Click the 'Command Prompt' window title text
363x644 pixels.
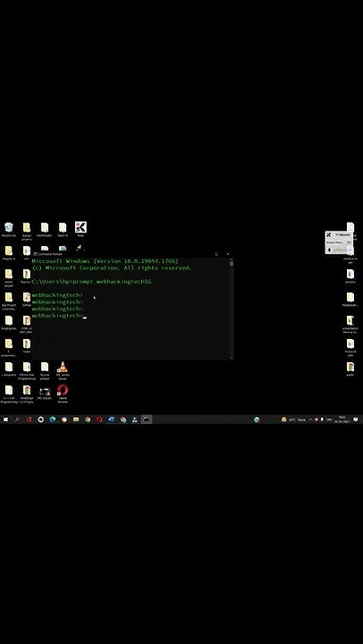(x=50, y=254)
